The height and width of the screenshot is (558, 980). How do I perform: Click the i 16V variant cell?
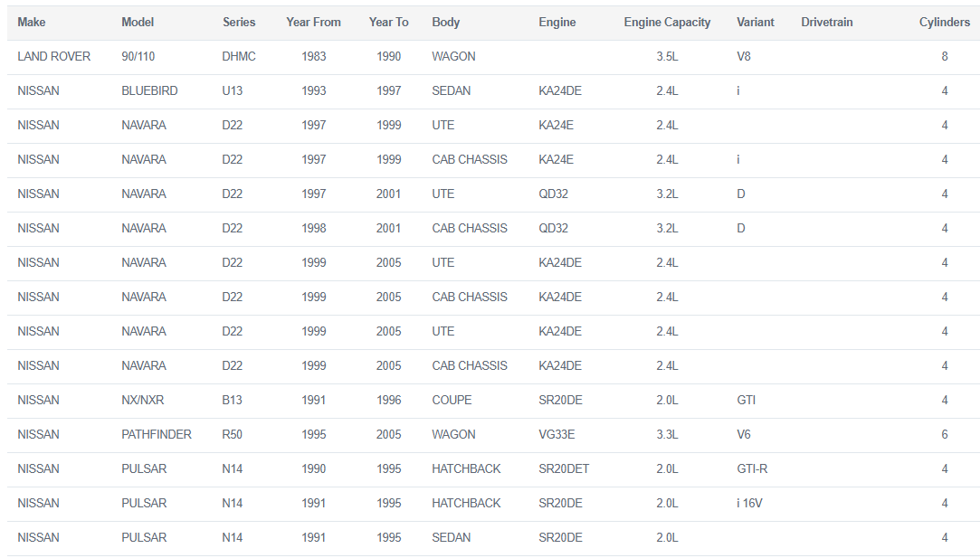click(x=749, y=503)
